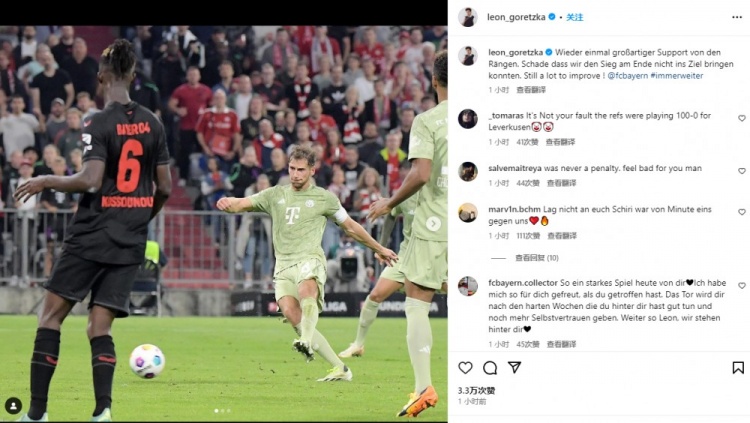Show tagged people in the photo

[x=13, y=406]
